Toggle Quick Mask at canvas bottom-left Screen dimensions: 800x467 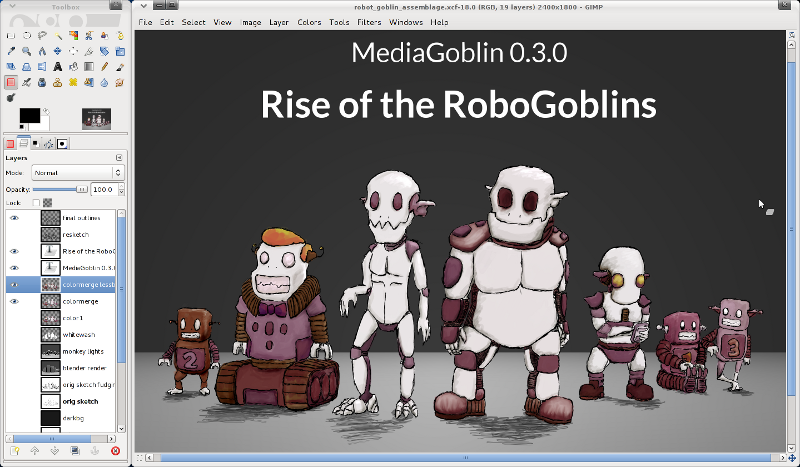[140, 457]
